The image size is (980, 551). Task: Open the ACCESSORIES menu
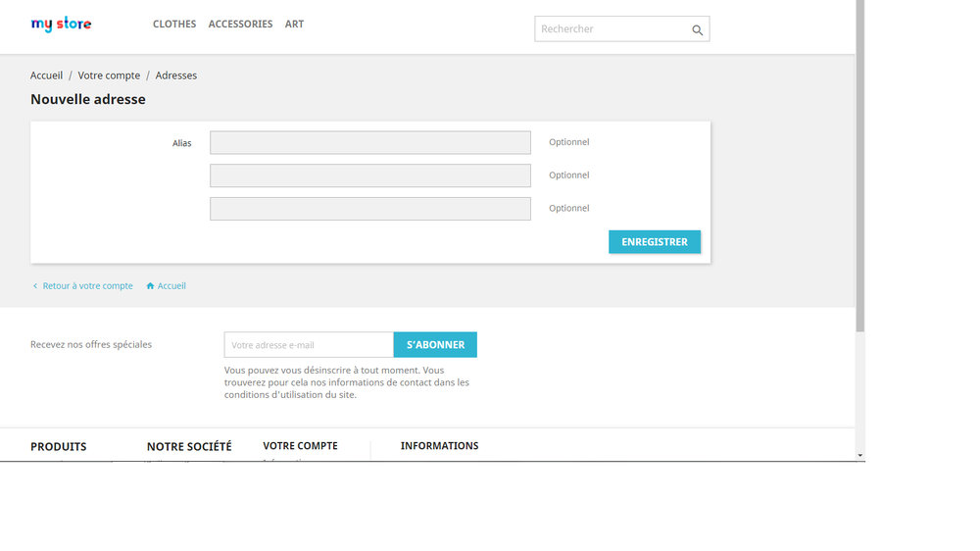pyautogui.click(x=240, y=24)
